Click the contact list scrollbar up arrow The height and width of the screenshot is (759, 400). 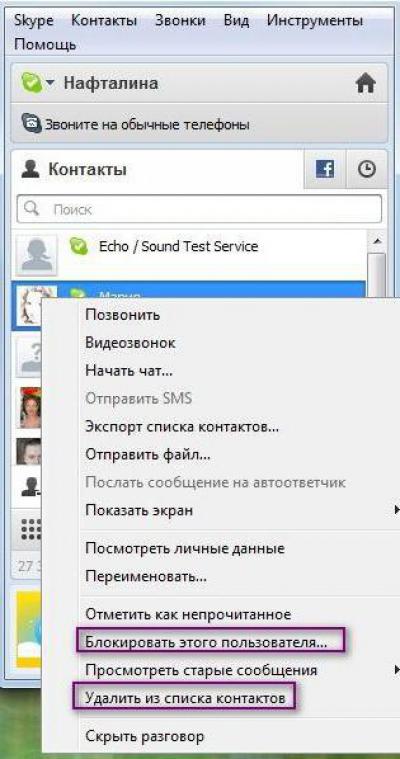pos(377,241)
